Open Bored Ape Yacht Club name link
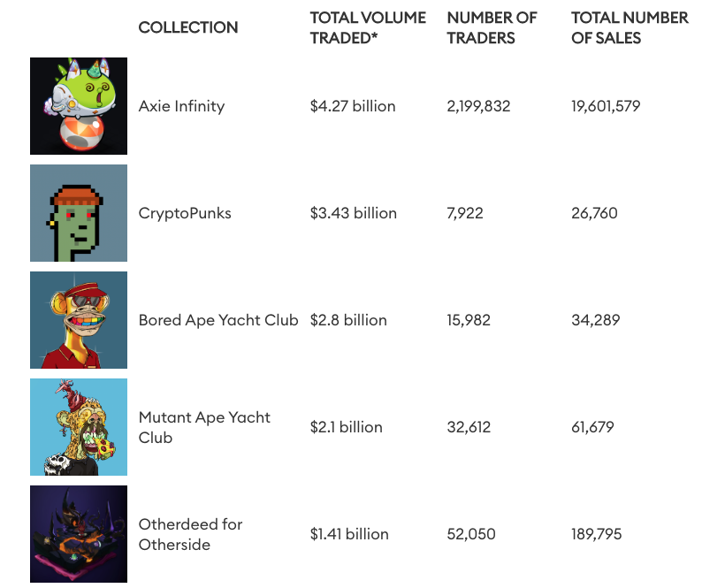This screenshot has height=588, width=725. point(218,320)
